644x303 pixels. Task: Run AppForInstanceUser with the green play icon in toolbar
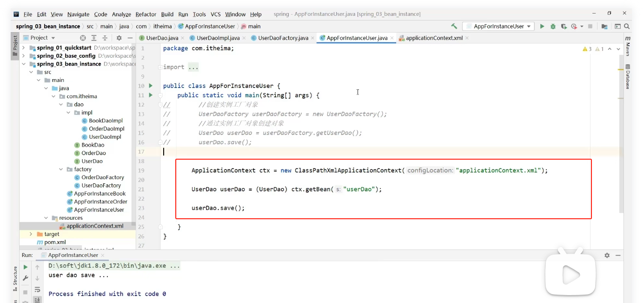[542, 27]
